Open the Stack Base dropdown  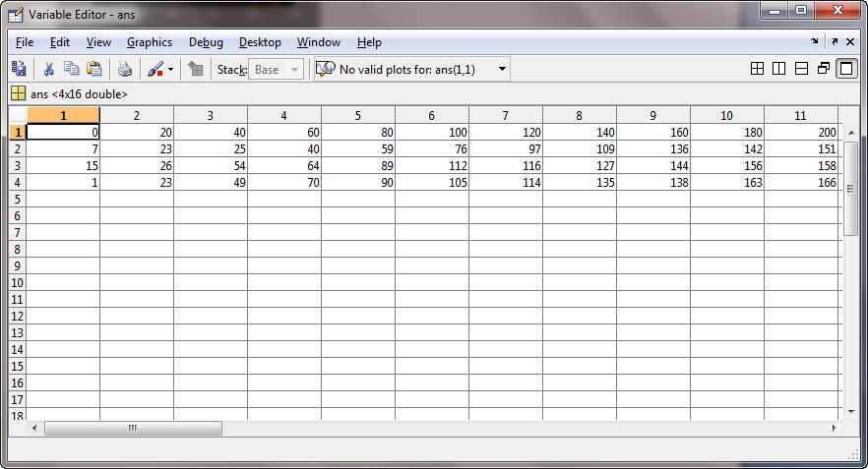[277, 70]
